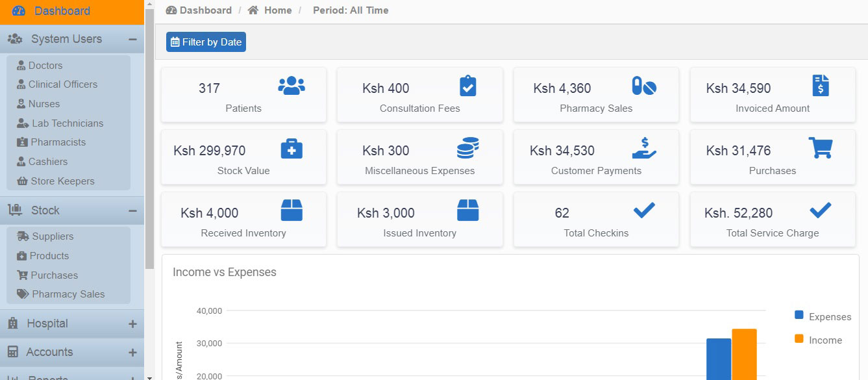868x380 pixels.
Task: Click the Customer Payments hand-dollar icon
Action: [644, 148]
